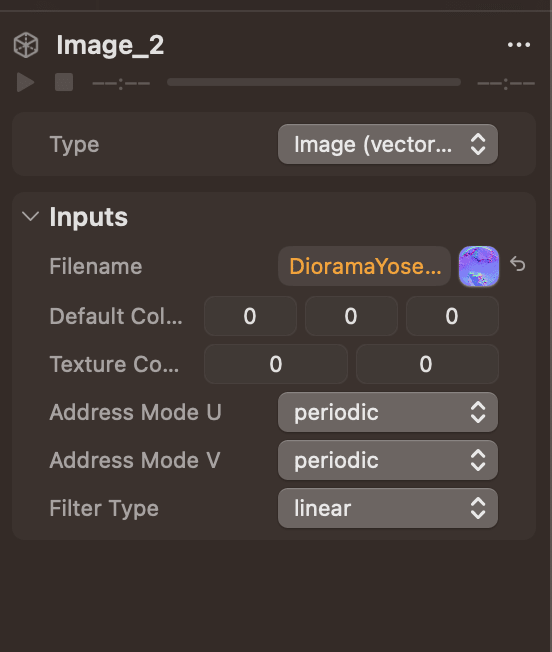Click the play button
The height and width of the screenshot is (652, 552).
(25, 82)
